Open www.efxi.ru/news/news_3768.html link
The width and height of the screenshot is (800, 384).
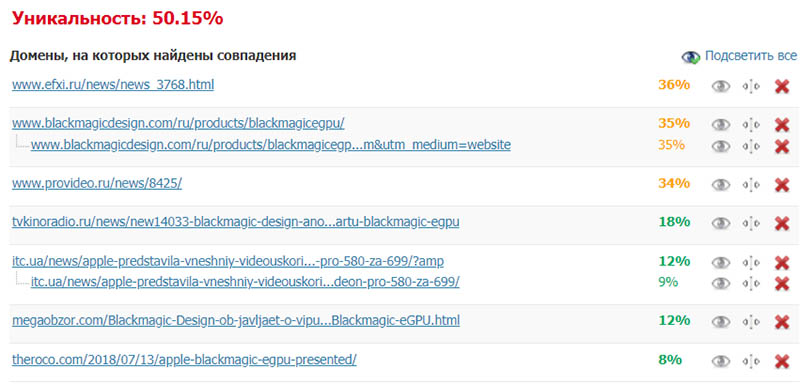pyautogui.click(x=113, y=85)
